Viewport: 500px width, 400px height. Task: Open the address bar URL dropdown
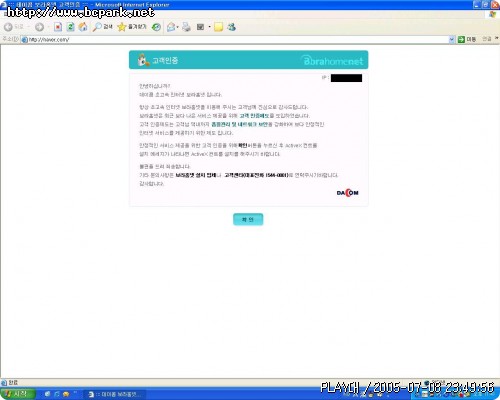pyautogui.click(x=452, y=39)
